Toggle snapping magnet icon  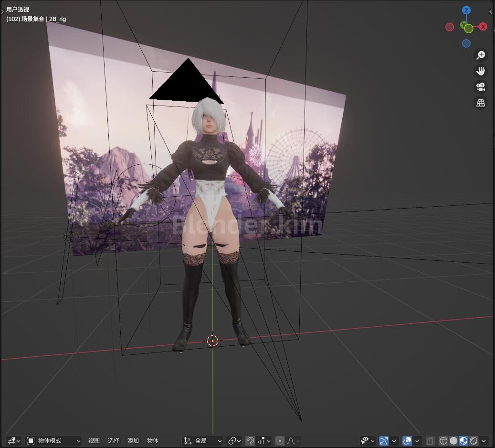[250, 441]
